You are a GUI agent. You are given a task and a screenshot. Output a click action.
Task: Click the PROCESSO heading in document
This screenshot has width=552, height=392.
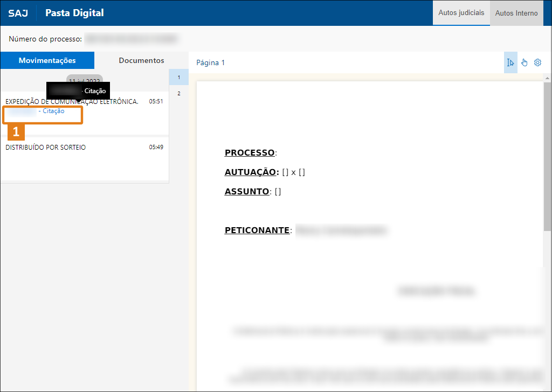click(x=250, y=152)
